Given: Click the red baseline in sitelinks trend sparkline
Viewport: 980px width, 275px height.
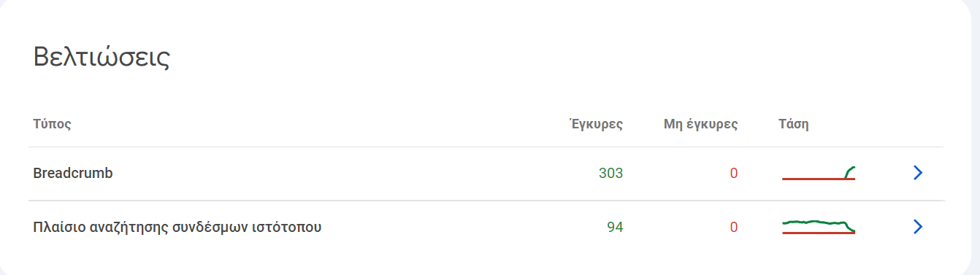Looking at the screenshot, I should 819,233.
